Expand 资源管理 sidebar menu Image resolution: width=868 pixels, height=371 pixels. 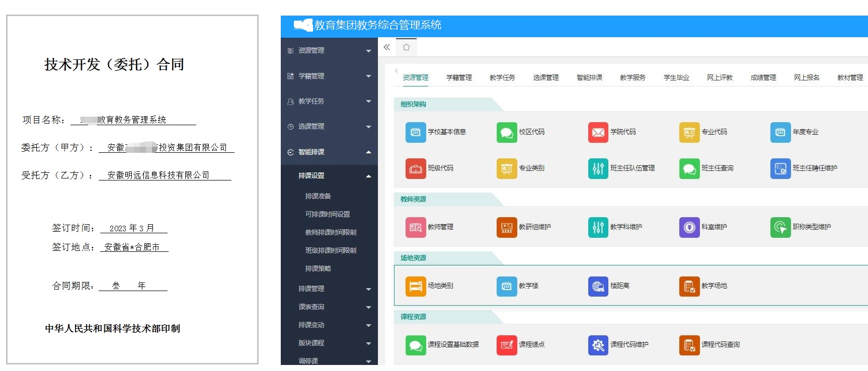[x=329, y=51]
